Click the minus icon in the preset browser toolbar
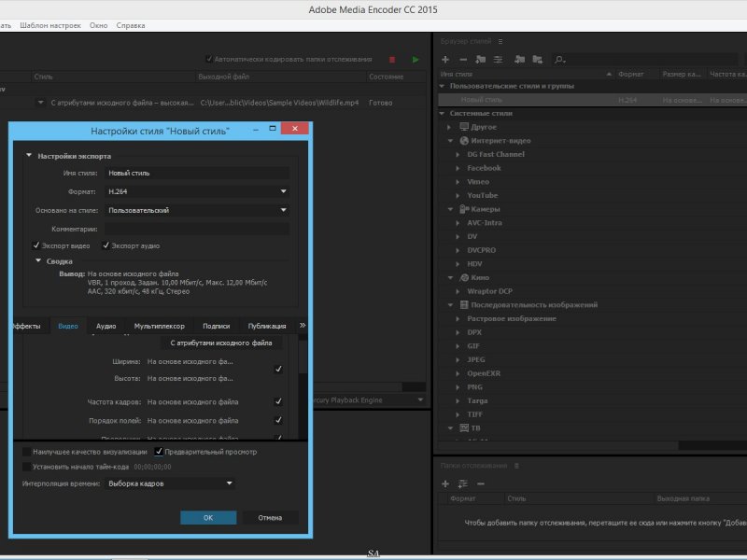747x560 pixels. point(463,60)
